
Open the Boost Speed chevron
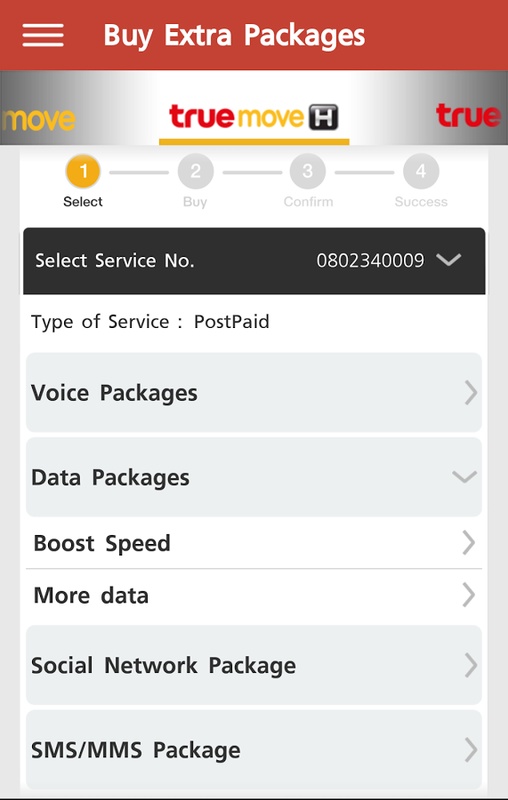tap(469, 542)
